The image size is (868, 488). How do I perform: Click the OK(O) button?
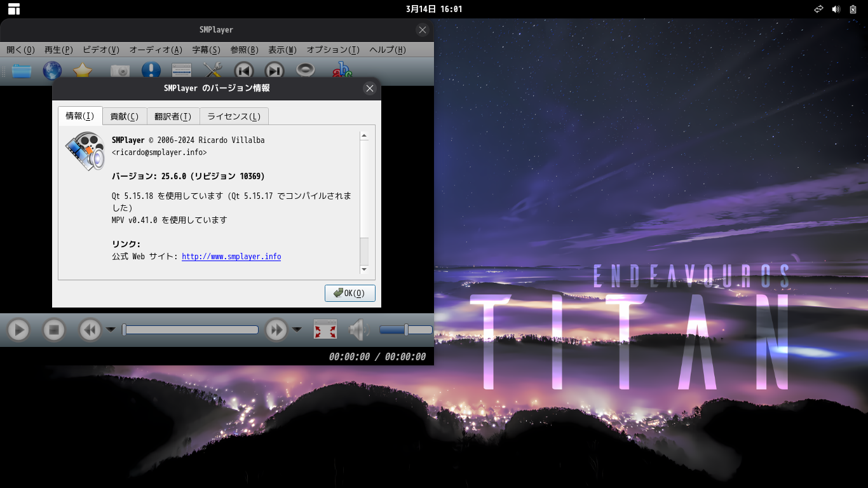click(x=349, y=293)
